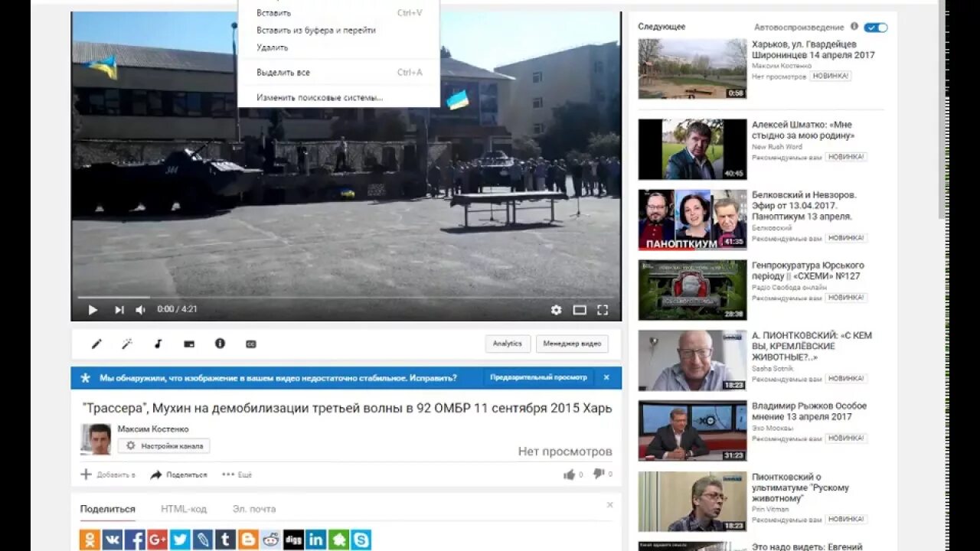Switch to the HTML-код tab
980x551 pixels.
(x=184, y=509)
